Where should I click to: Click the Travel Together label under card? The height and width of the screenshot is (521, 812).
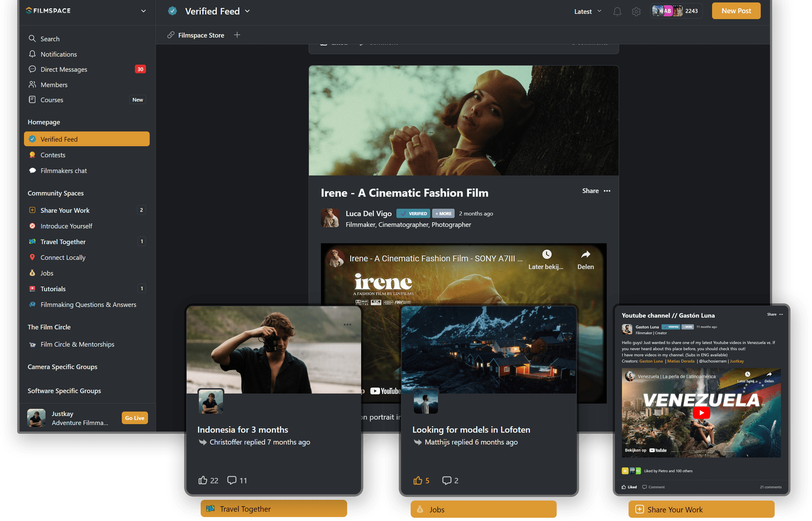point(274,509)
